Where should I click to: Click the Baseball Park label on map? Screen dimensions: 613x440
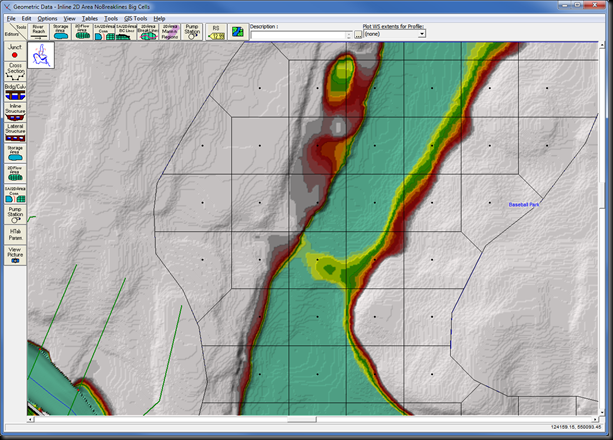pos(523,204)
